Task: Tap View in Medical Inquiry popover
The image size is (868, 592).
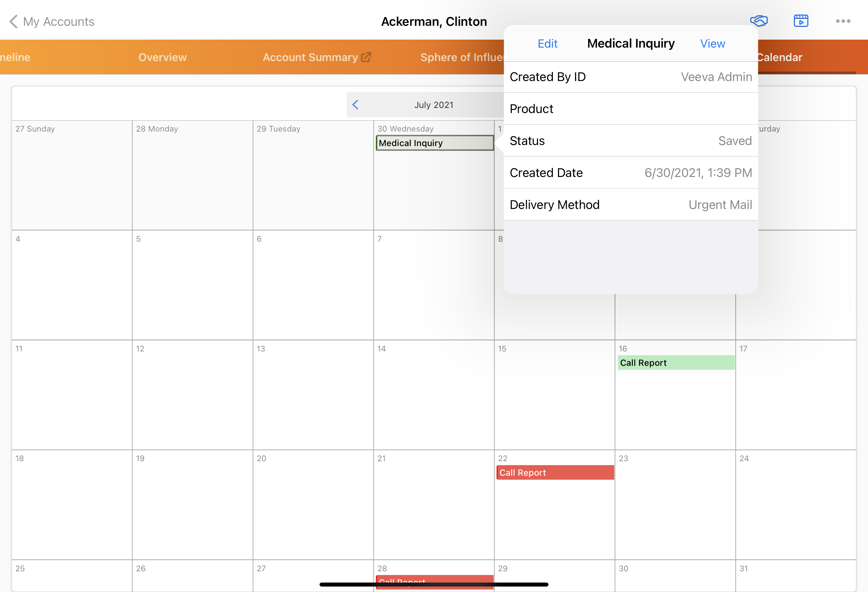Action: pos(712,44)
